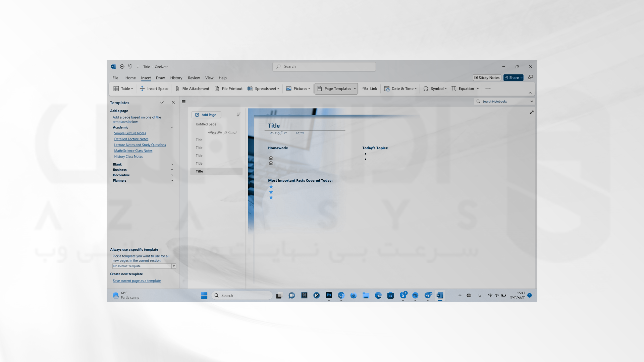Expand the Blank templates category
The height and width of the screenshot is (362, 644).
tap(172, 164)
